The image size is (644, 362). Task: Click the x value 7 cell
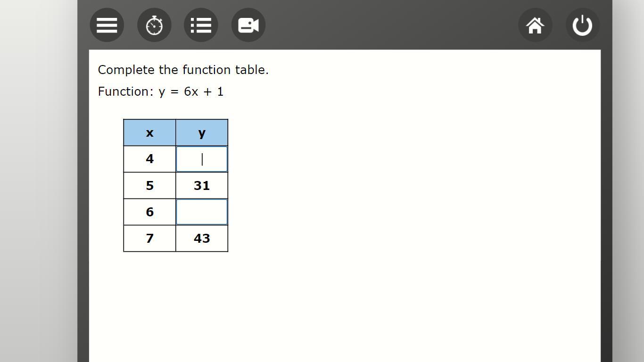point(149,239)
